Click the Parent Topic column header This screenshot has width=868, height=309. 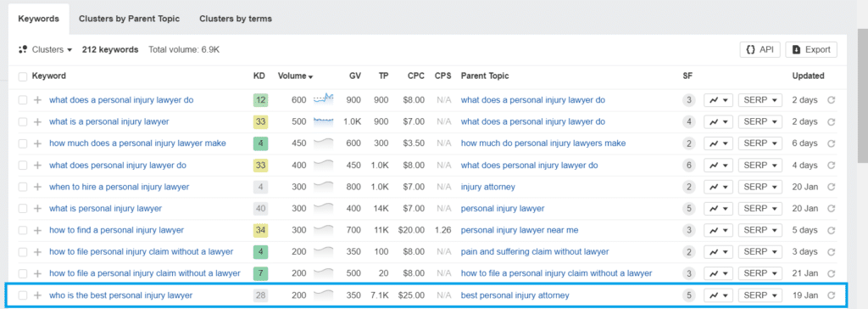pyautogui.click(x=484, y=76)
